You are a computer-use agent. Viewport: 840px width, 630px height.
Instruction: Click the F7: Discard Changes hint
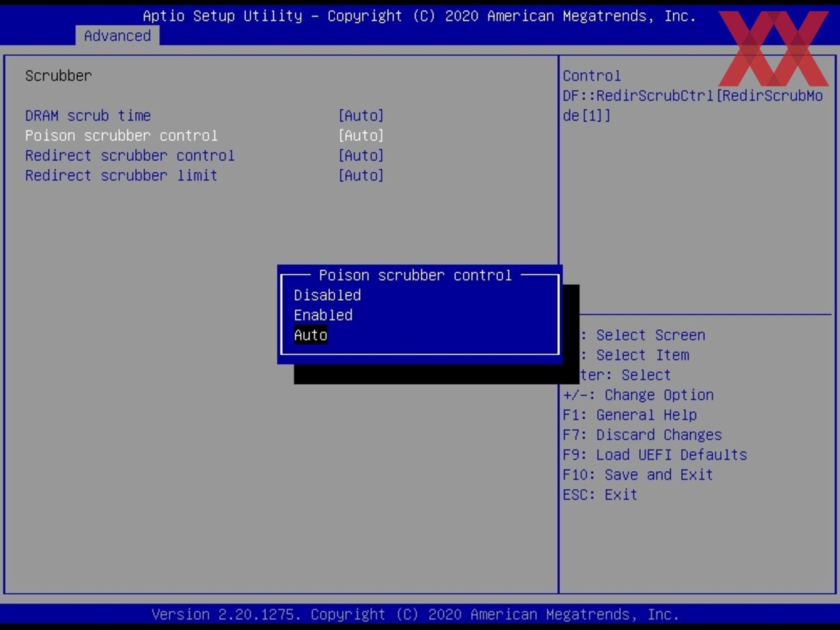642,434
